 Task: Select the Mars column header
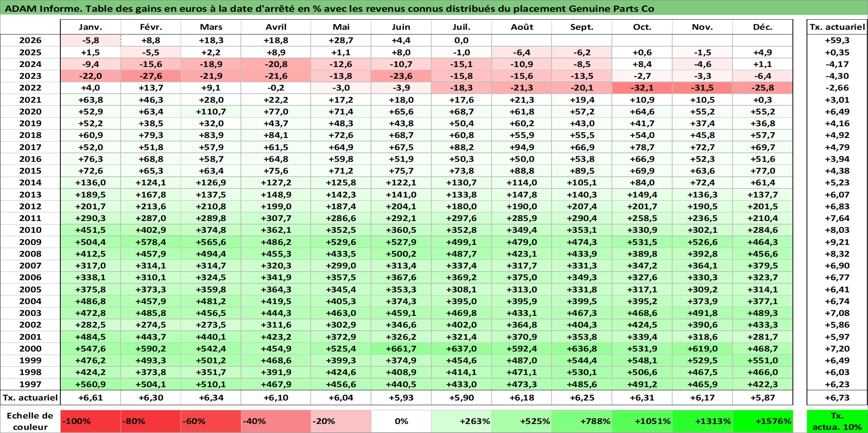coord(211,27)
